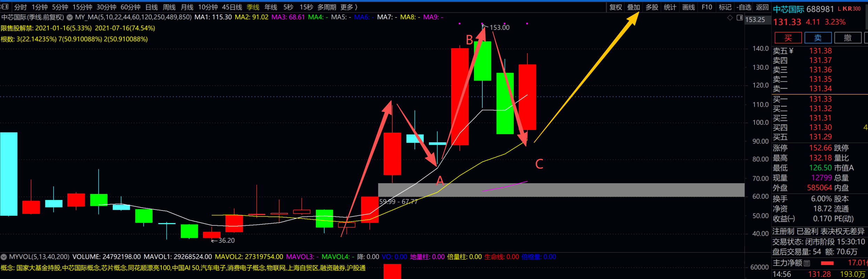
Task: Open the F10 company info
Action: [x=707, y=7]
